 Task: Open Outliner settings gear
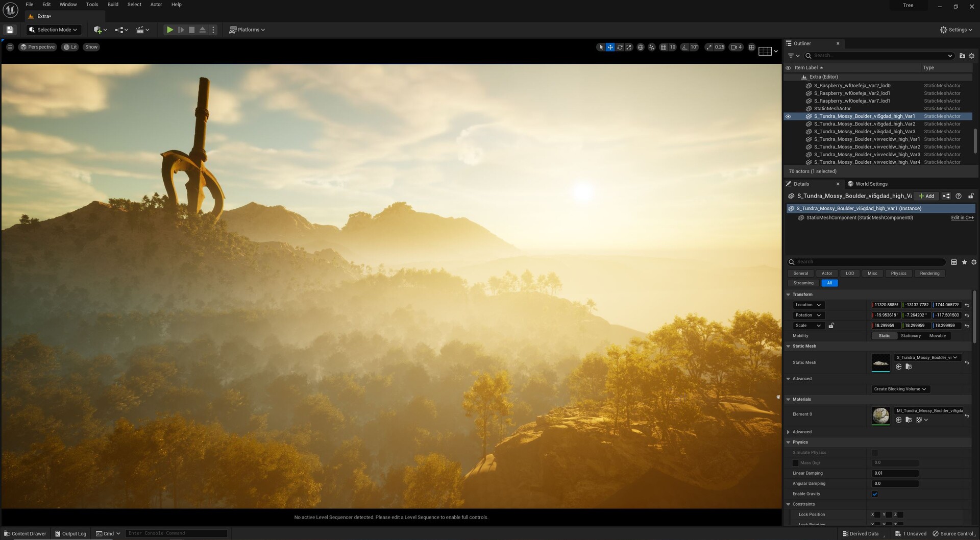click(971, 56)
